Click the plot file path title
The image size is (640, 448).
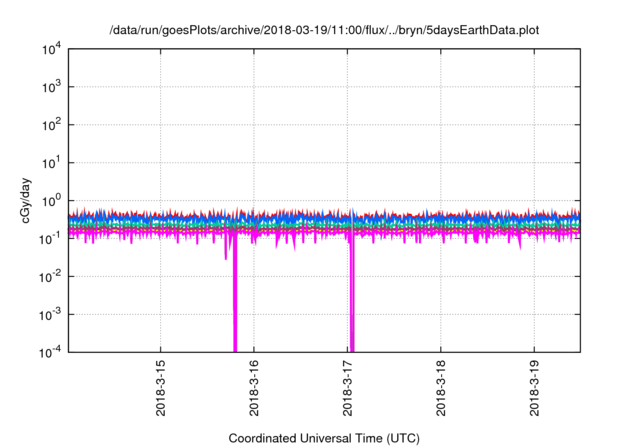pos(324,30)
